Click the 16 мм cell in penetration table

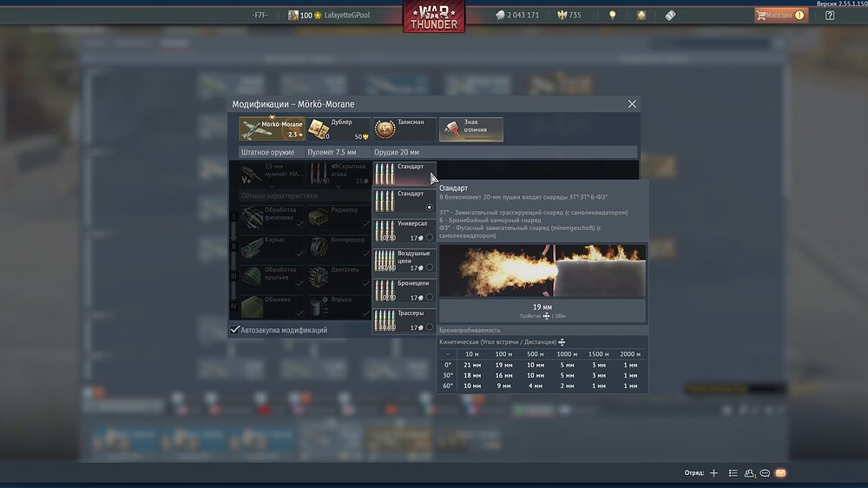[x=503, y=376]
